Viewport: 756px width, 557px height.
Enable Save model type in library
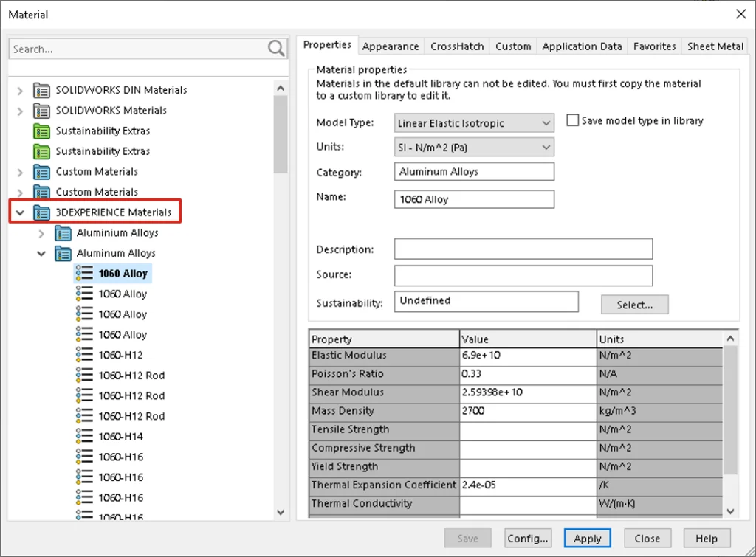point(572,120)
